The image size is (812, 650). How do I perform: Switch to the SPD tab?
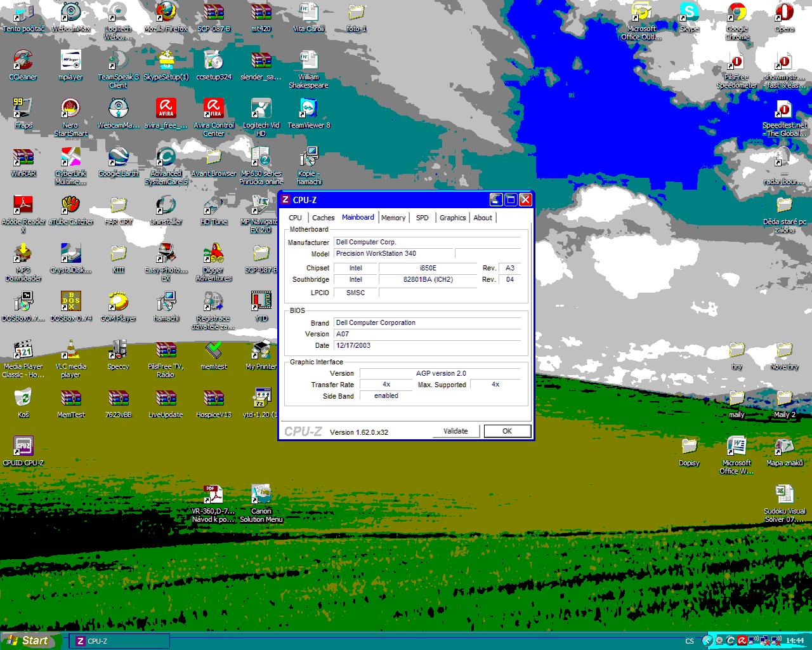pos(422,218)
